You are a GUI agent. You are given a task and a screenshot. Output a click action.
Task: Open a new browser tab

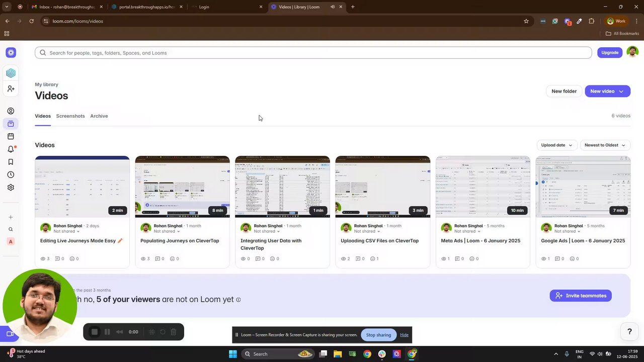[353, 7]
